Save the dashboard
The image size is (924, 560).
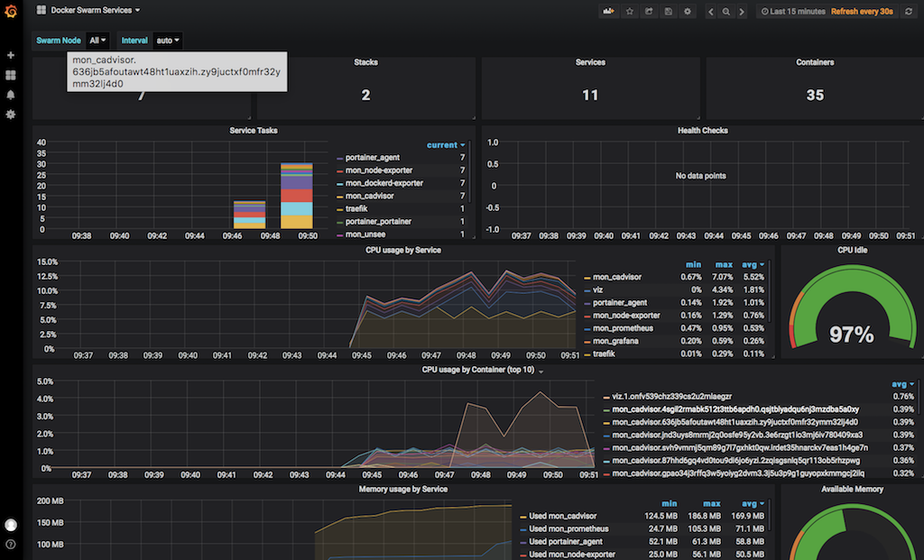pos(669,11)
